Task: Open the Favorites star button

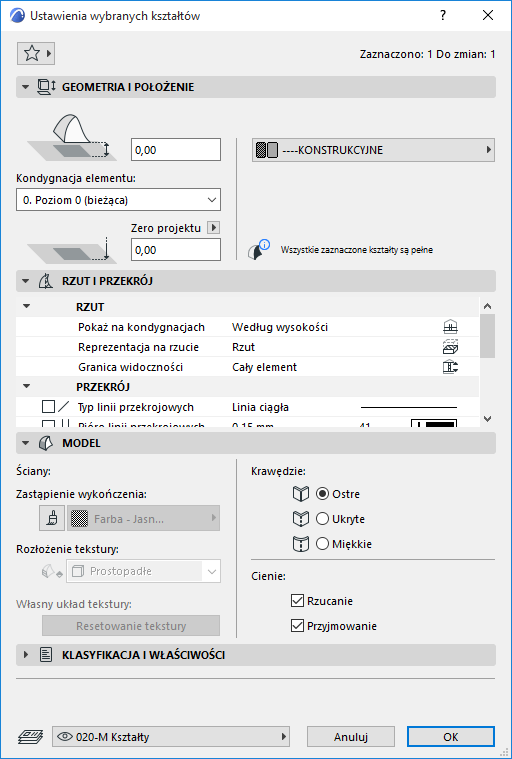Action: (x=35, y=53)
